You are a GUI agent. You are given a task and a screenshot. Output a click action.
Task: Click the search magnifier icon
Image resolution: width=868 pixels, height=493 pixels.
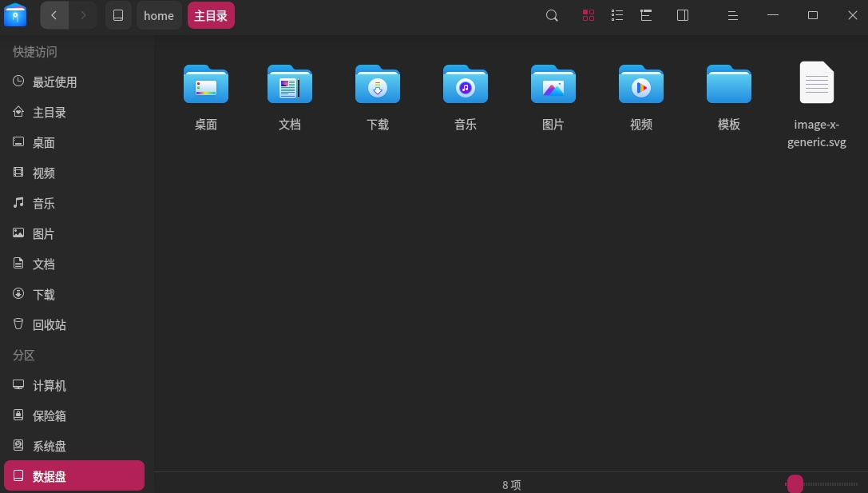click(x=552, y=15)
